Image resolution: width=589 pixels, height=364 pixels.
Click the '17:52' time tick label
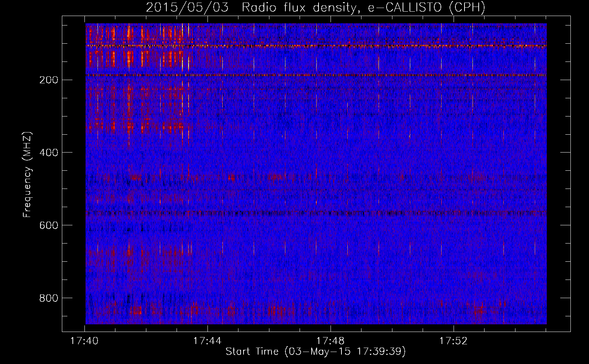tap(454, 341)
